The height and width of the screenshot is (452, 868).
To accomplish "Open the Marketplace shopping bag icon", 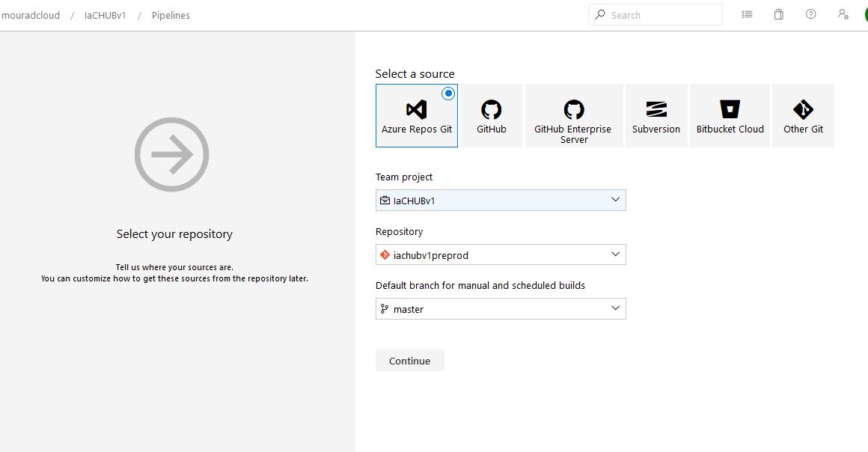I will tap(778, 14).
